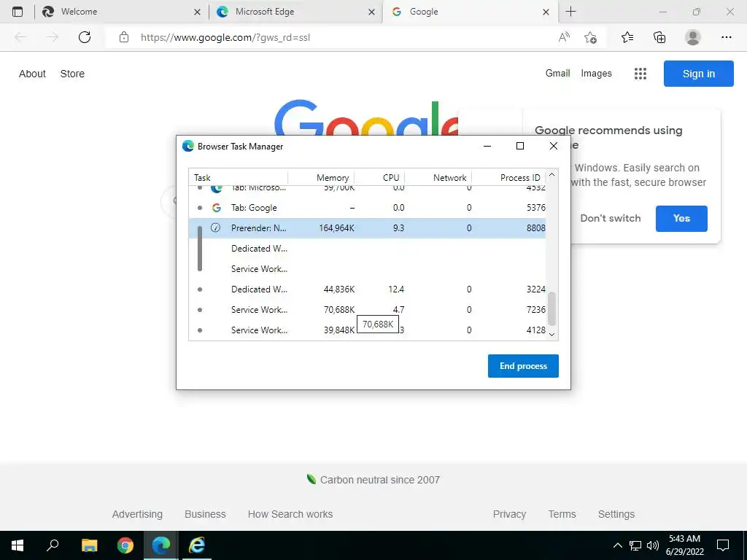Sort by CPU column header

pyautogui.click(x=379, y=178)
